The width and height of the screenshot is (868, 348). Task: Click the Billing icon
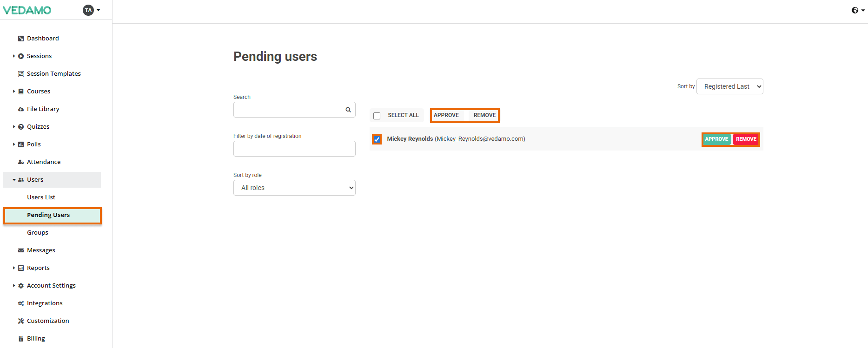coord(21,339)
